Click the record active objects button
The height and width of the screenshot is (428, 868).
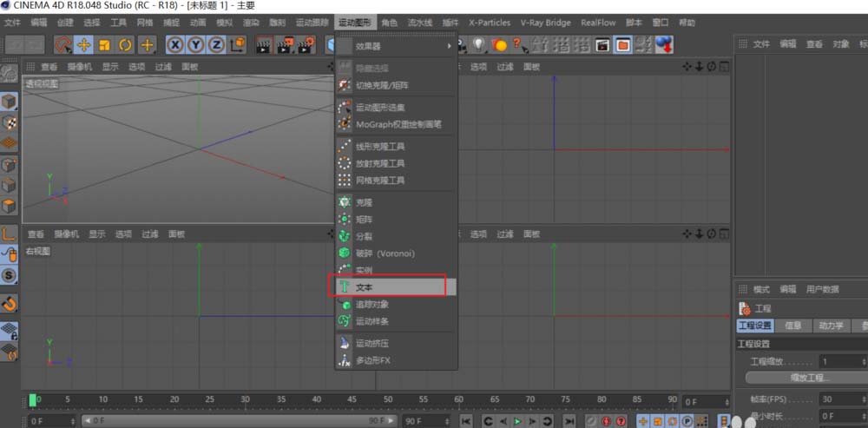pos(592,421)
